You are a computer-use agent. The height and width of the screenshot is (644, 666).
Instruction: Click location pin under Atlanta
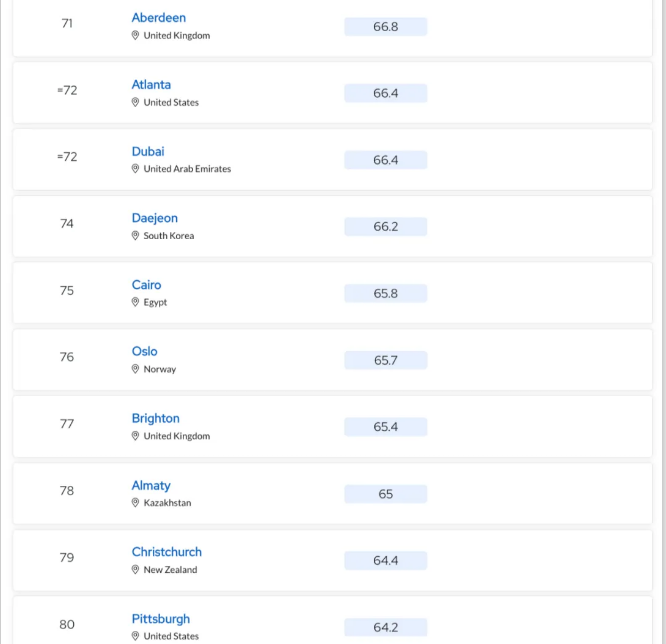pos(135,102)
